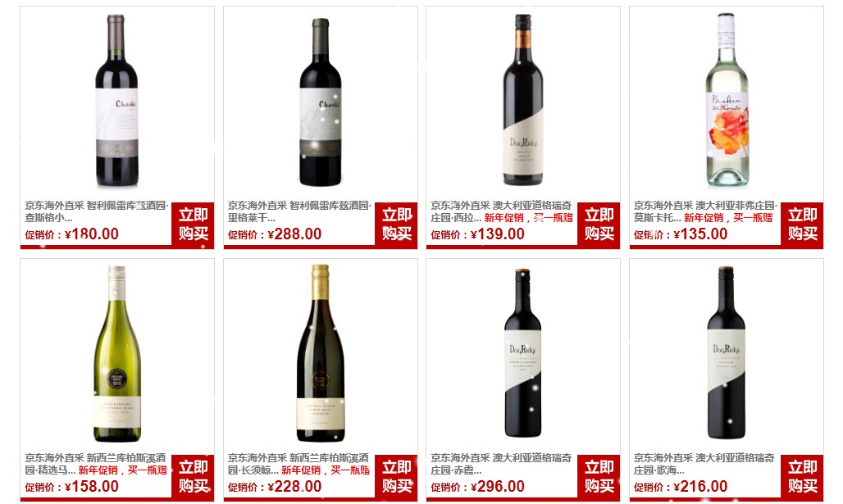This screenshot has width=843, height=504.
Task: View the Pfeiffer Moscato bottle image
Action: [727, 100]
